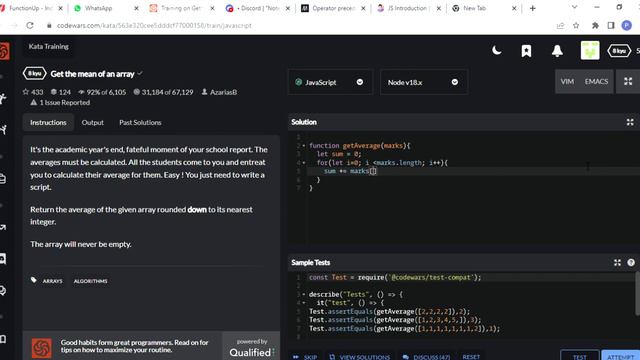Collapse the for-loop fold arrow on line 4
The height and width of the screenshot is (360, 640).
point(304,163)
